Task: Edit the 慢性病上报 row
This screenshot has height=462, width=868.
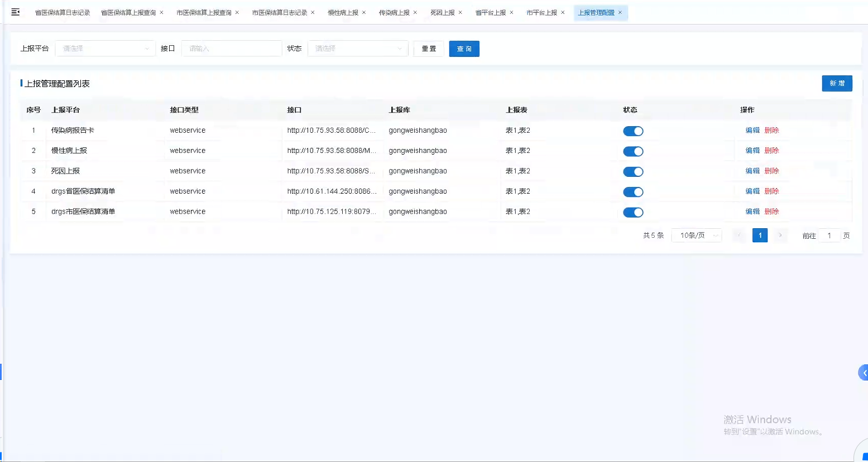Action: click(752, 151)
